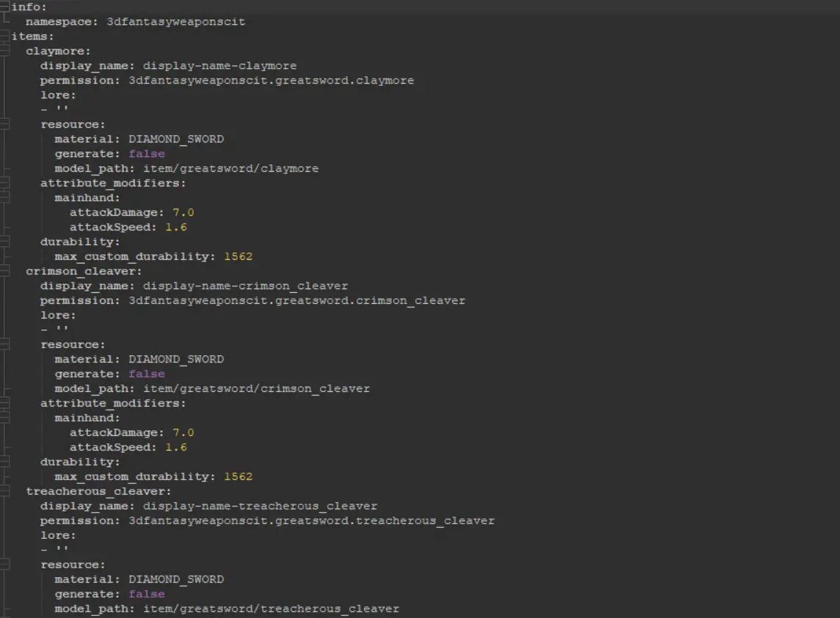Click the 'treacherous_cleaver:' key
The image size is (840, 618).
pos(98,492)
